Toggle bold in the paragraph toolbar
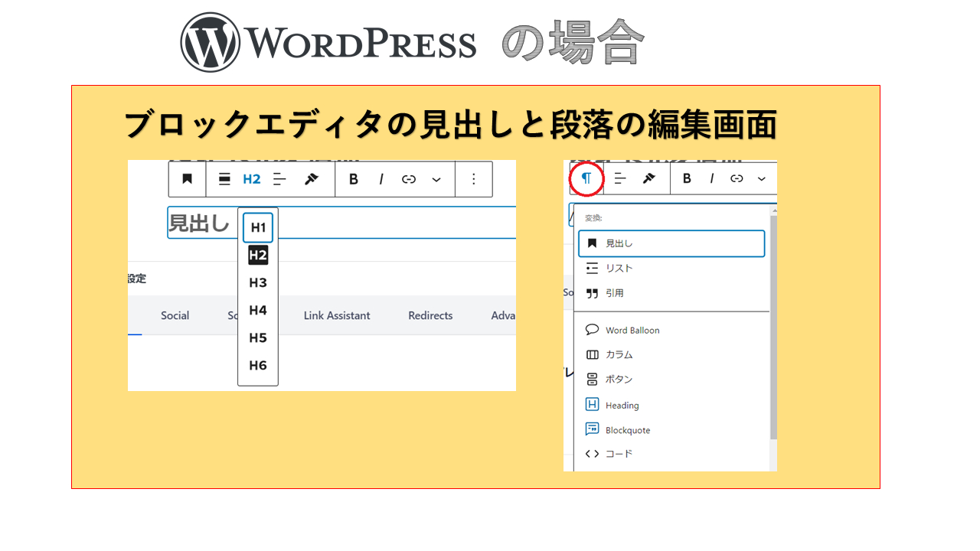Image resolution: width=980 pixels, height=551 pixels. coord(687,178)
